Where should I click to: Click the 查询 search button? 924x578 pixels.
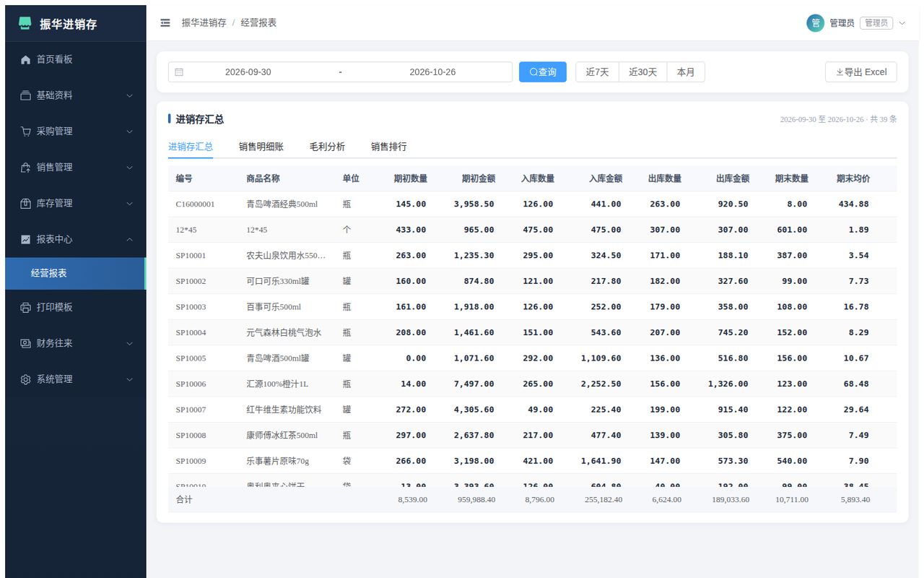pyautogui.click(x=543, y=72)
